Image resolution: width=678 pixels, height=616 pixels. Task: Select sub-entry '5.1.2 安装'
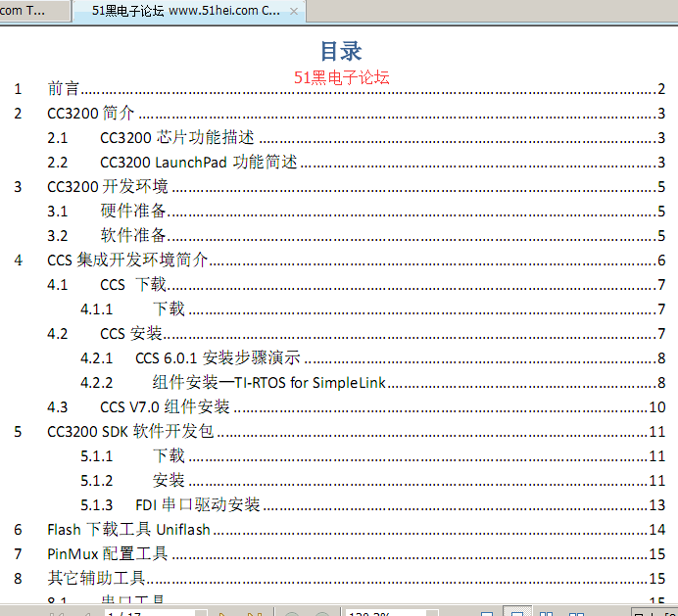pos(372,481)
